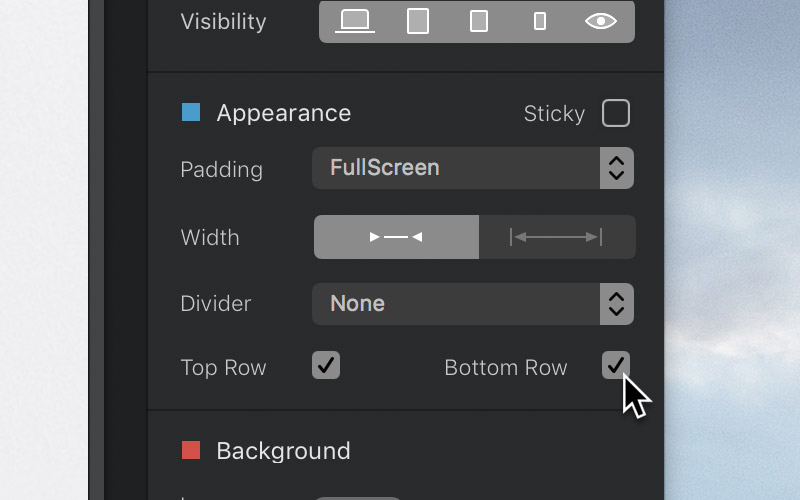This screenshot has height=500, width=800.
Task: Select the centered fixed width option
Action: pos(397,237)
